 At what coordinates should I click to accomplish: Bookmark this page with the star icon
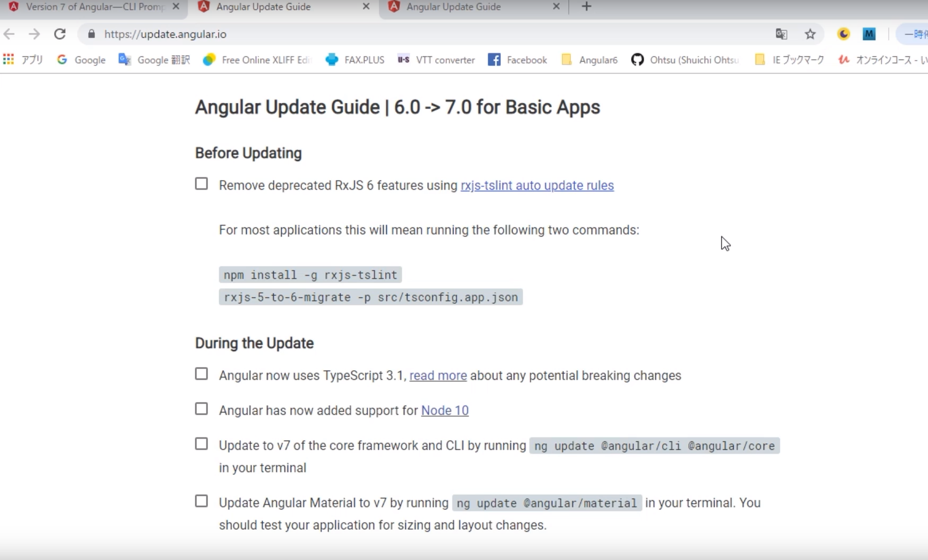[x=810, y=34]
